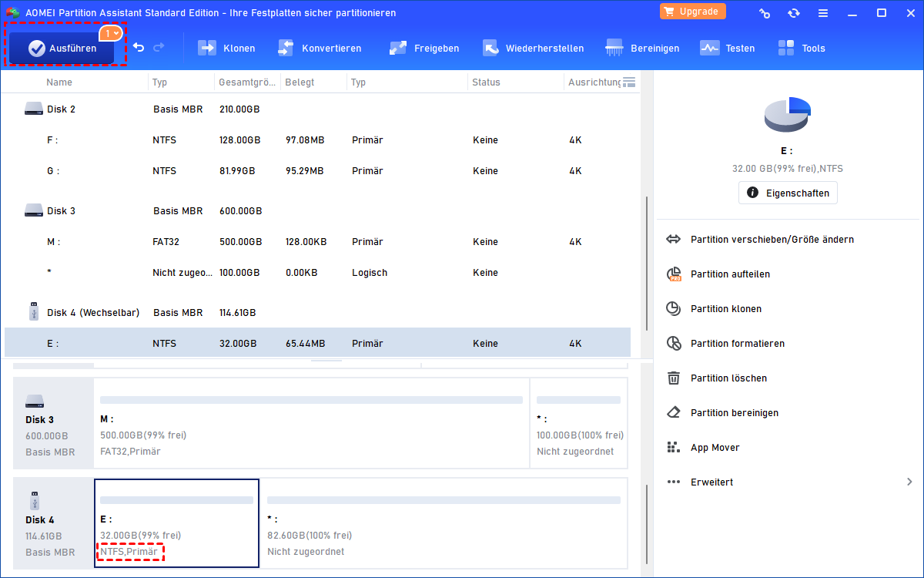This screenshot has width=924, height=578.
Task: Click the format partition icon
Action: 674,344
